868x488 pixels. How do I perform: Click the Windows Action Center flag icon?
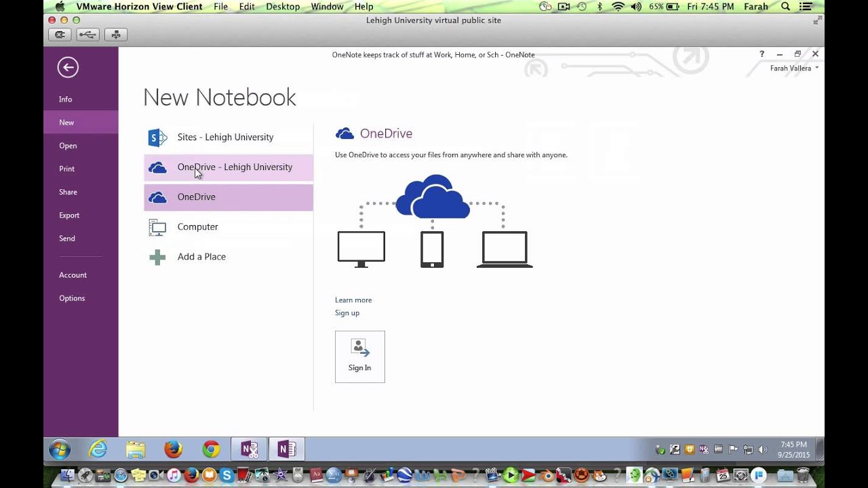[733, 449]
